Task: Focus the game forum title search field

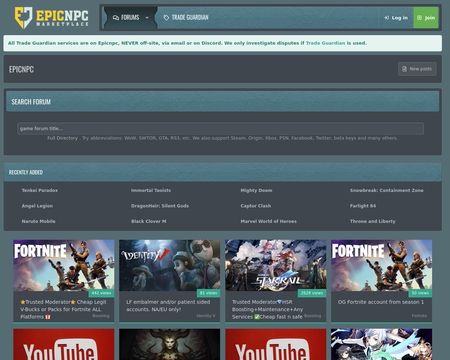Action: (x=220, y=128)
